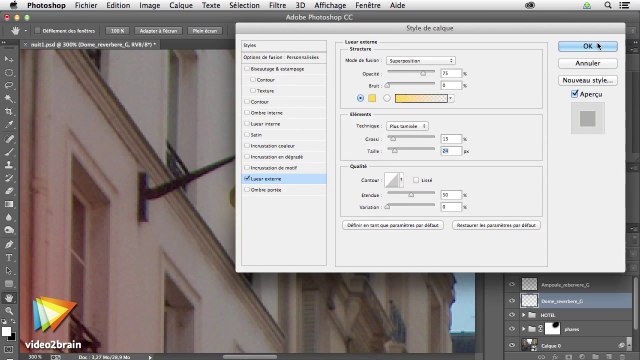640x360 pixels.
Task: Hide the Calque 0 layer
Action: pos(512,345)
